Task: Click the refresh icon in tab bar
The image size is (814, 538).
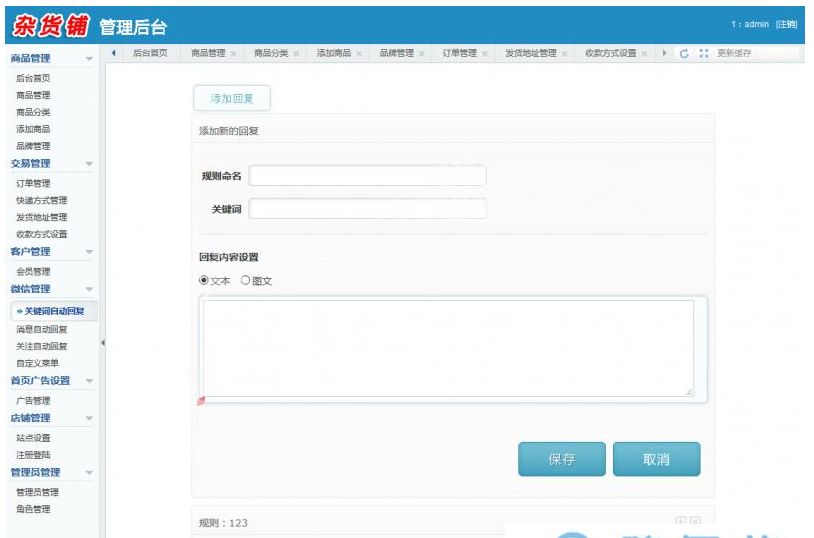Action: click(x=684, y=53)
